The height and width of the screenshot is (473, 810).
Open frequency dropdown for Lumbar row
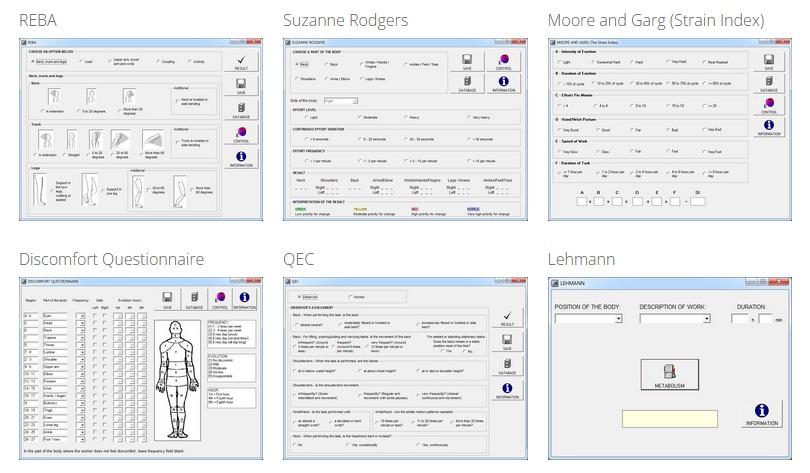coord(80,352)
